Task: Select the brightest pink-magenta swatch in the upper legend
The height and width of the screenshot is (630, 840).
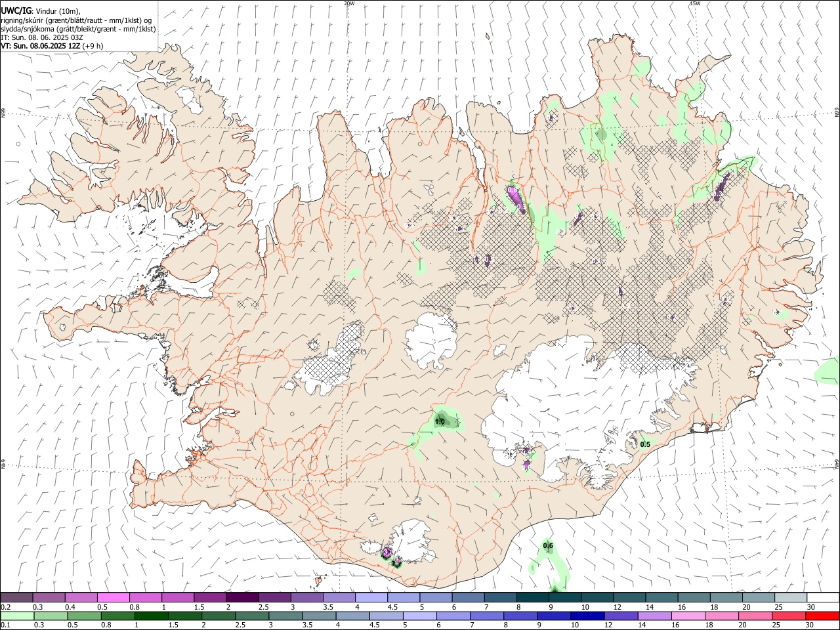Action: pos(113,598)
